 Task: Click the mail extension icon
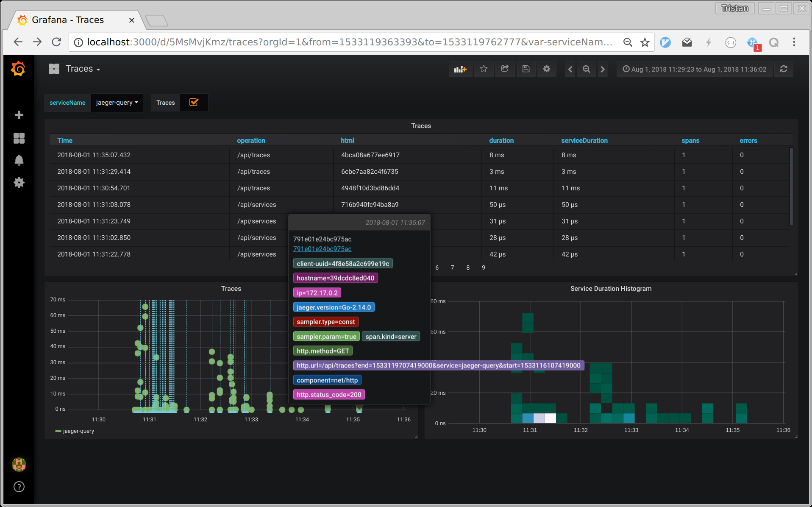(687, 42)
